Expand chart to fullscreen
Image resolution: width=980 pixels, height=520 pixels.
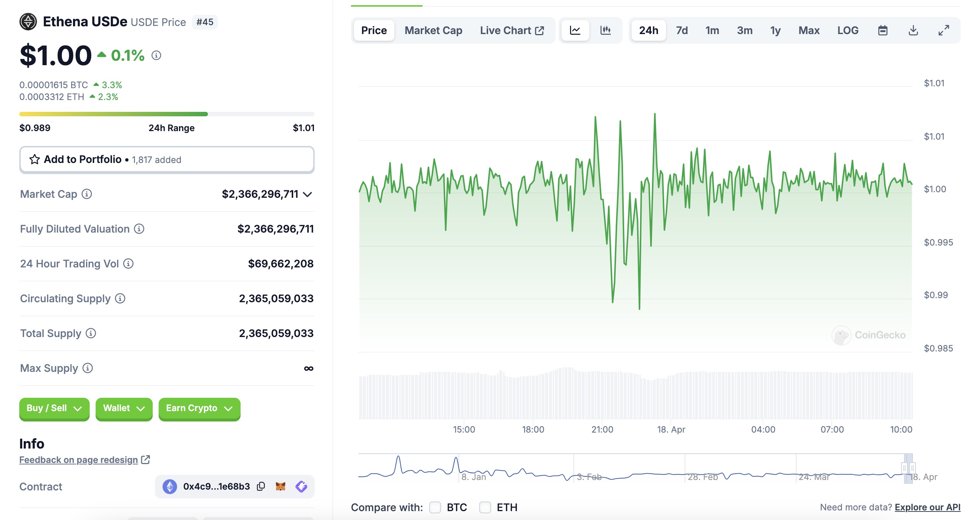[943, 30]
